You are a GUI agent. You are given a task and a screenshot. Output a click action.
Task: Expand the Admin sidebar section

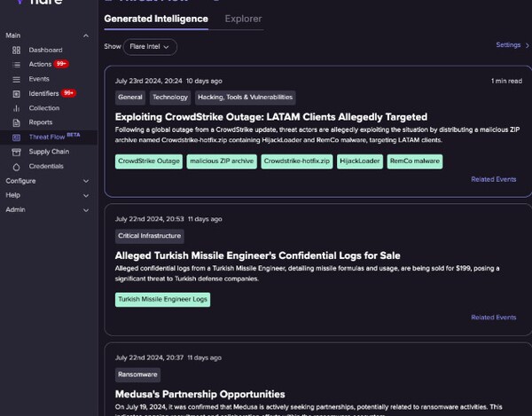point(86,210)
